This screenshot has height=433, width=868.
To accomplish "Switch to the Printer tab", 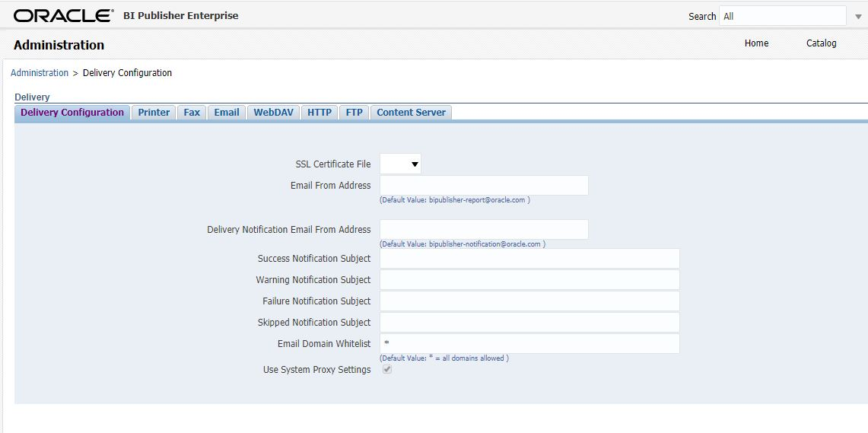I will tap(154, 113).
